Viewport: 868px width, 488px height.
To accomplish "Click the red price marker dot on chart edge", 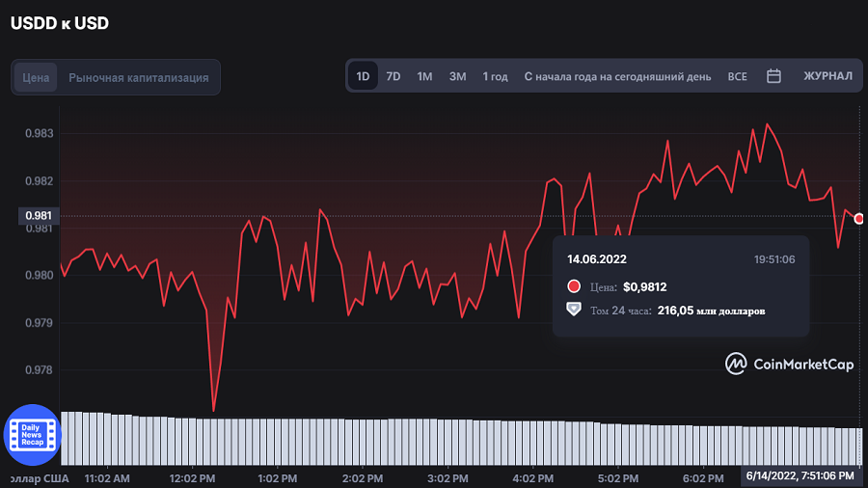I will click(859, 219).
